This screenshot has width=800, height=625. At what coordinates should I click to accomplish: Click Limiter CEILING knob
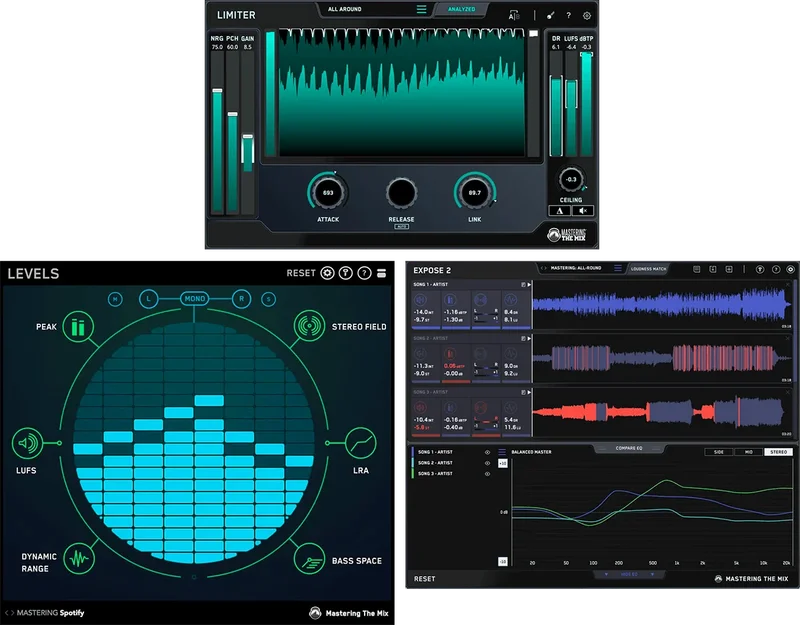coord(571,179)
